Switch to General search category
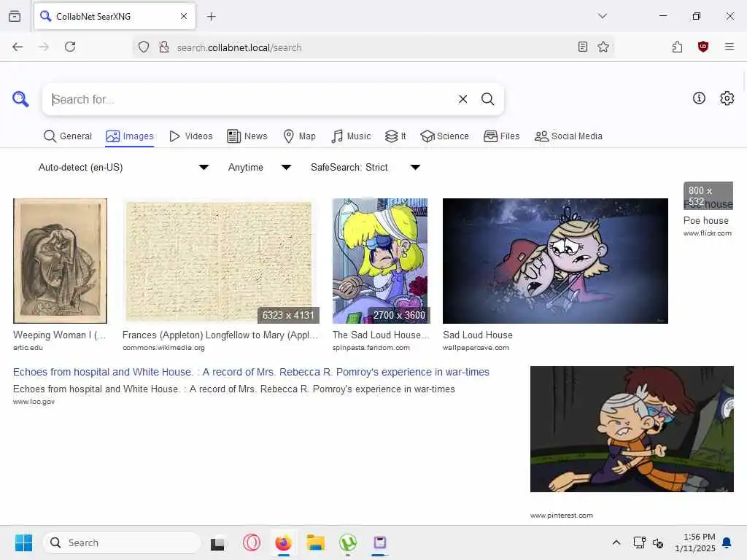Image resolution: width=747 pixels, height=560 pixels. [68, 136]
